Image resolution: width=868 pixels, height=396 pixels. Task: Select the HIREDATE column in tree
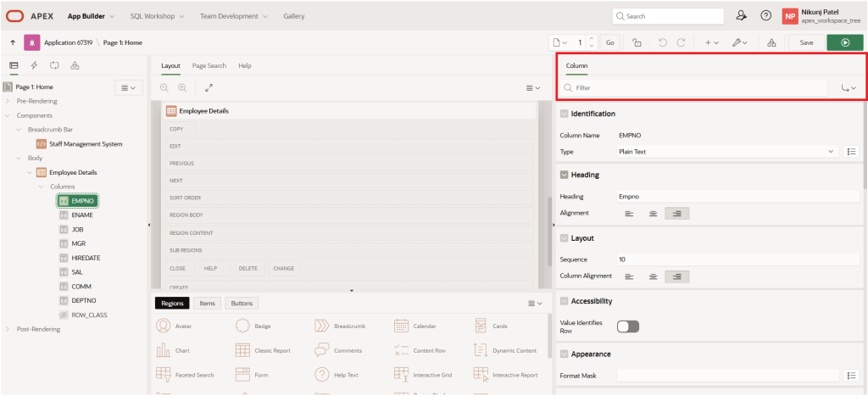[x=86, y=257]
